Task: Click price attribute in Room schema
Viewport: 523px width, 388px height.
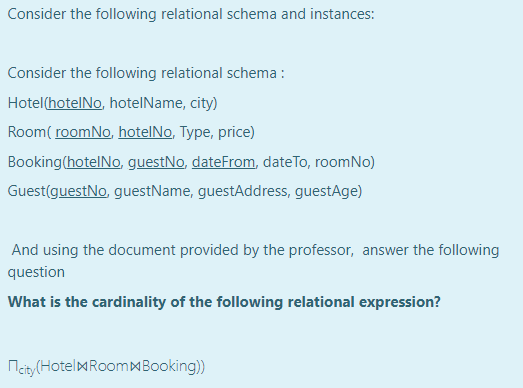Action: click(234, 132)
